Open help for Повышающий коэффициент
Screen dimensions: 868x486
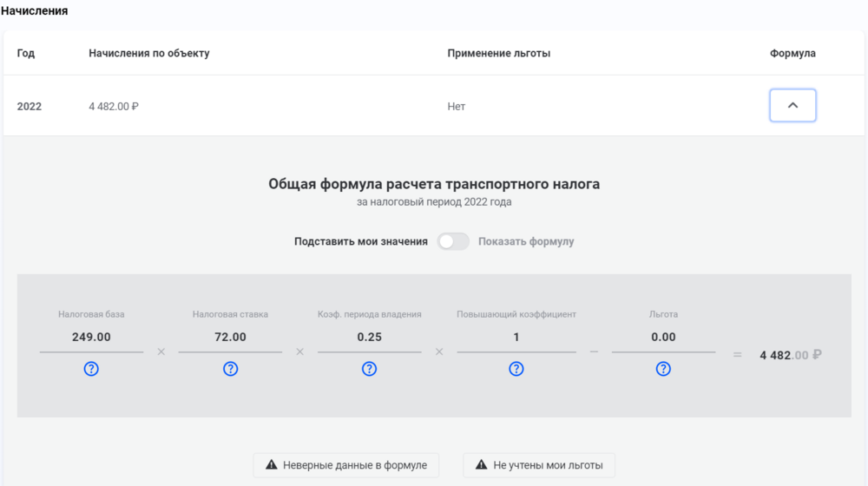pos(516,369)
